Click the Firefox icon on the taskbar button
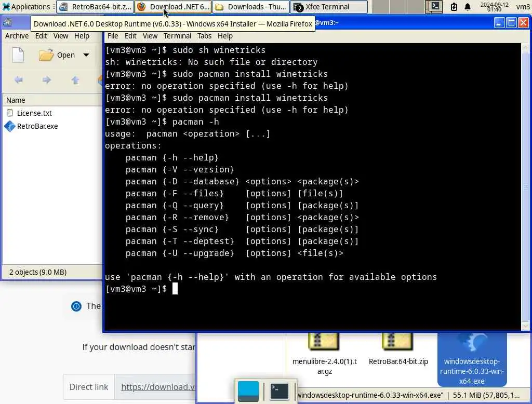 [x=141, y=7]
